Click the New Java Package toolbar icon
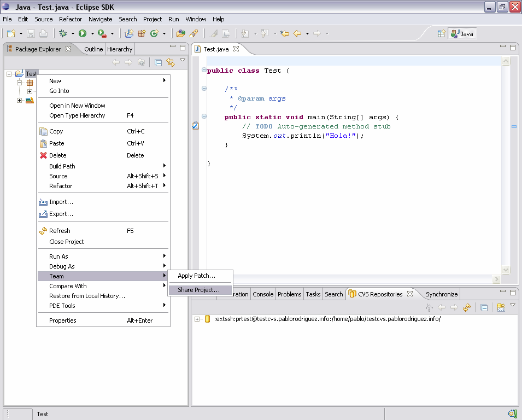 coord(142,33)
